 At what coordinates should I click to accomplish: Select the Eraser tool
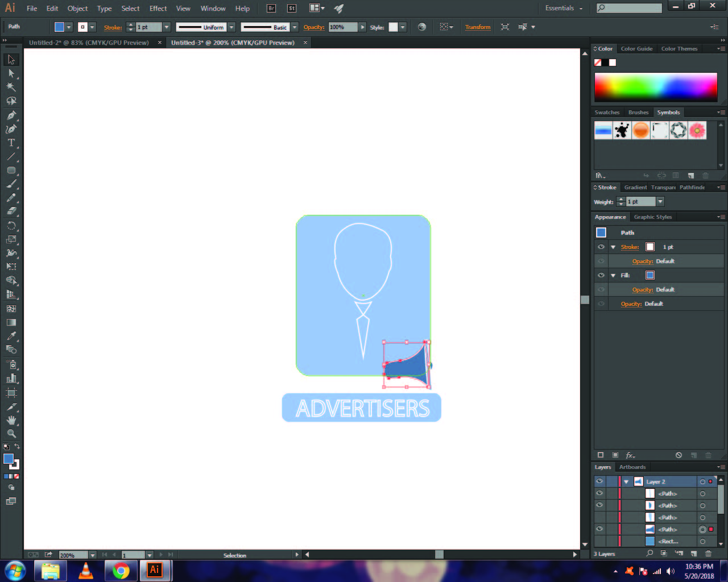coord(11,211)
